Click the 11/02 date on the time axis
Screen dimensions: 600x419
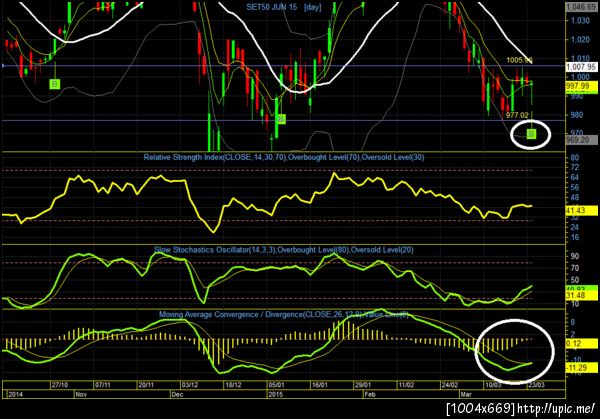406,385
